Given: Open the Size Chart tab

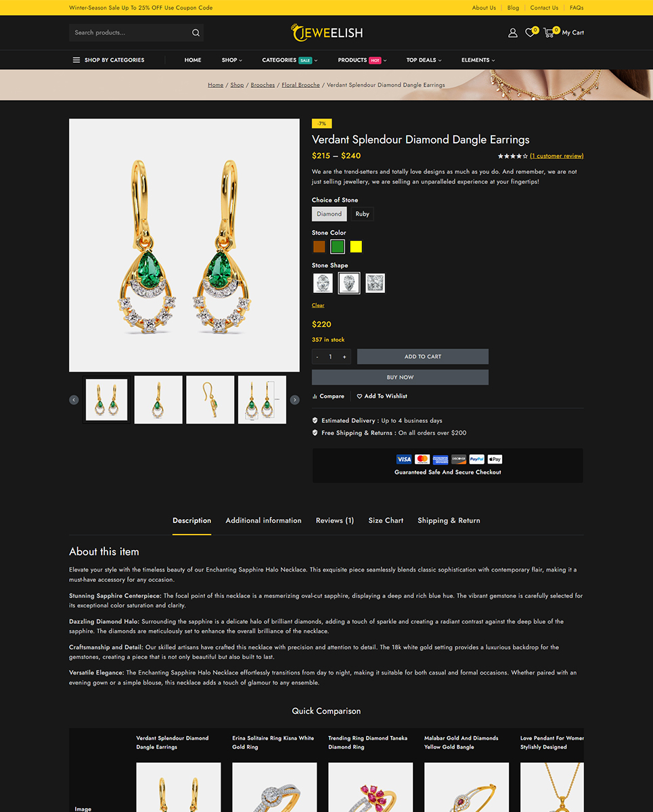Looking at the screenshot, I should pos(386,520).
